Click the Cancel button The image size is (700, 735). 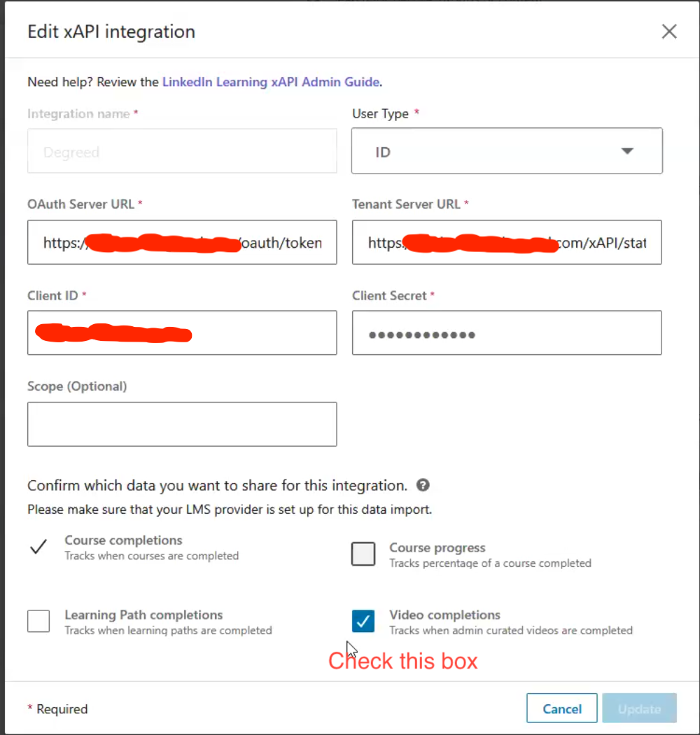pyautogui.click(x=562, y=708)
